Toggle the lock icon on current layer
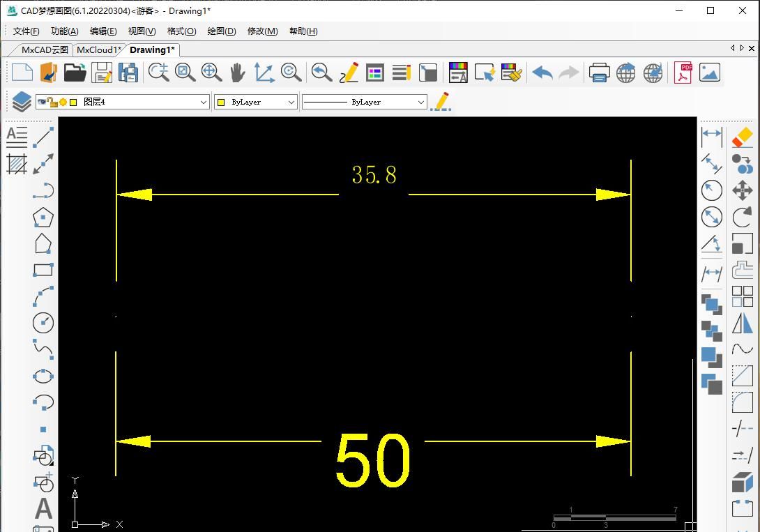Viewport: 760px width, 532px height. click(52, 102)
